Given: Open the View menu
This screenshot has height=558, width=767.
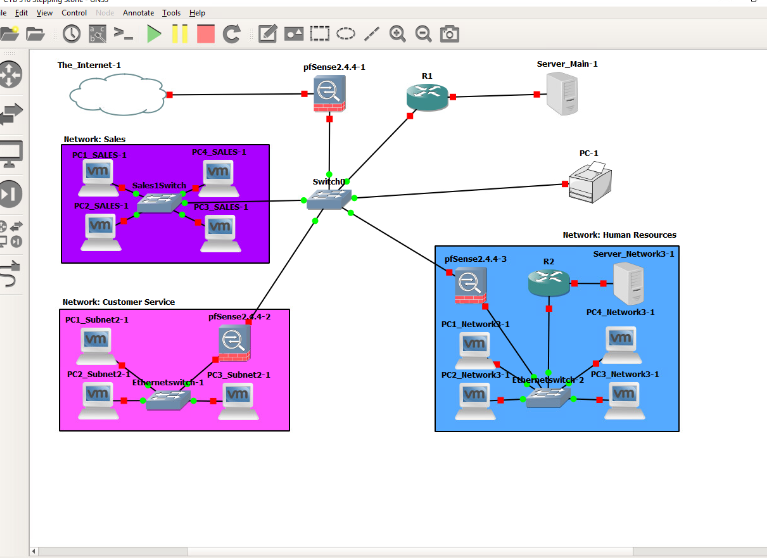Looking at the screenshot, I should tap(45, 13).
